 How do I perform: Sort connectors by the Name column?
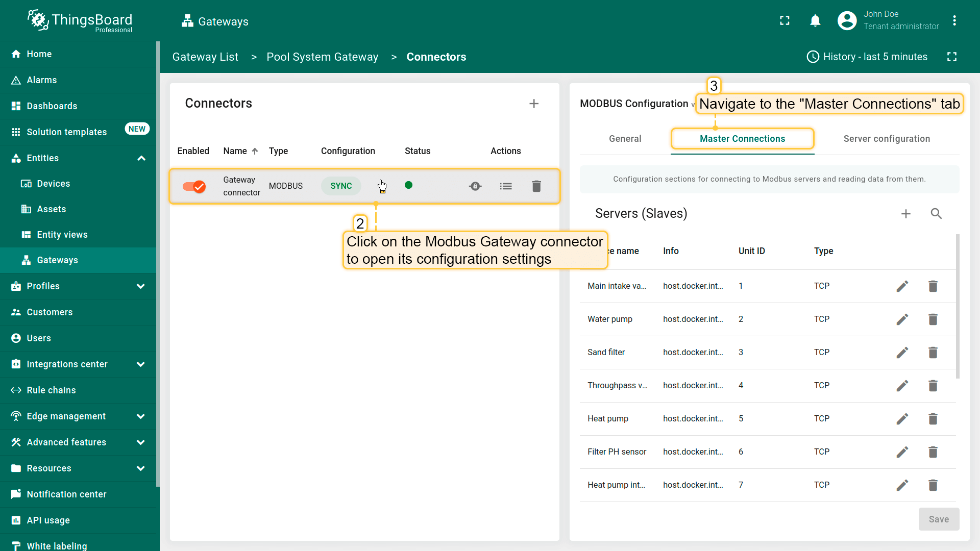(235, 151)
